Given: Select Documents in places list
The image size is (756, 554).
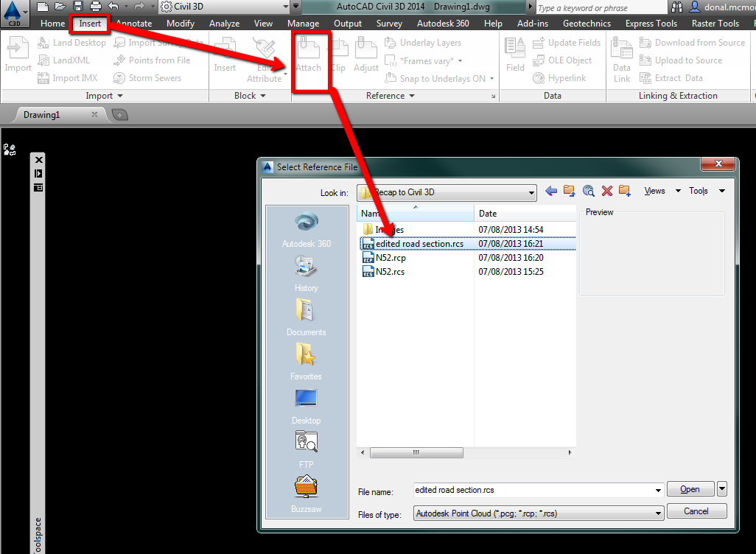Looking at the screenshot, I should click(x=307, y=318).
